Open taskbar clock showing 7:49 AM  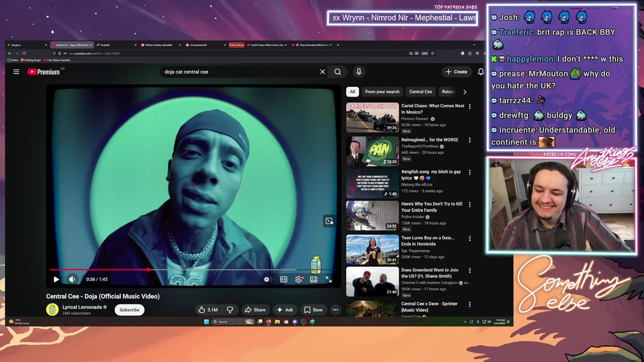pos(499,322)
